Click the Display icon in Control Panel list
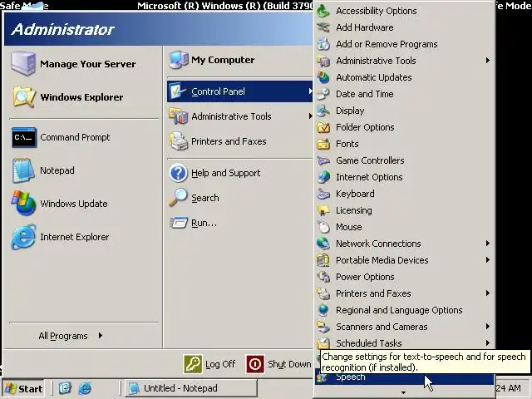This screenshot has height=399, width=532. coord(323,111)
